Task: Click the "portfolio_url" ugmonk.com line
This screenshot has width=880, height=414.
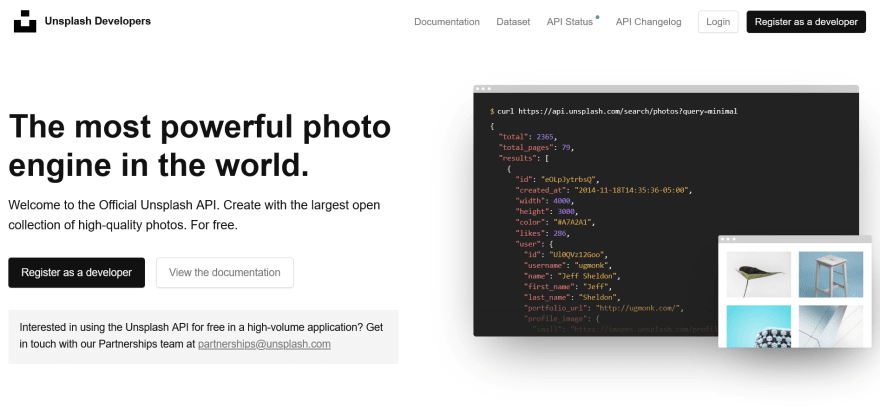Action: pos(604,308)
